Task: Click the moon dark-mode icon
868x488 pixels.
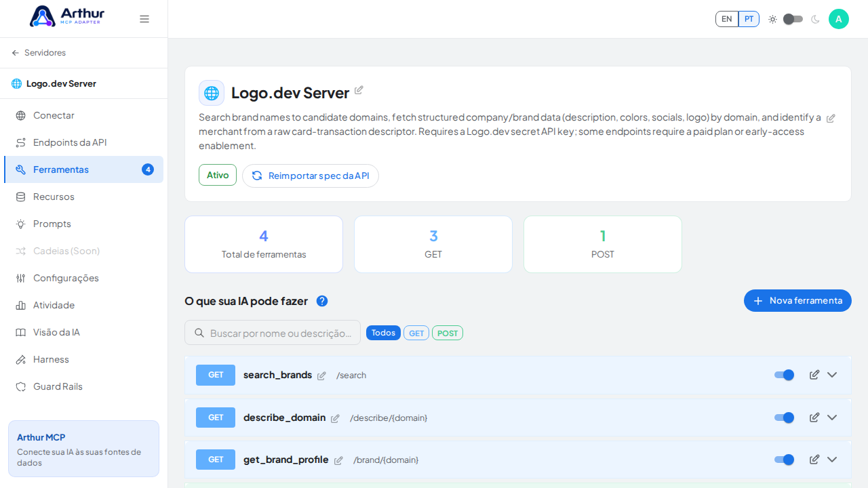Action: coord(815,19)
